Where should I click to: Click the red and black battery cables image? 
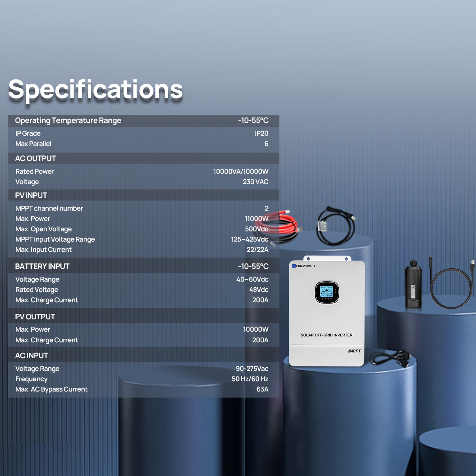[280, 227]
